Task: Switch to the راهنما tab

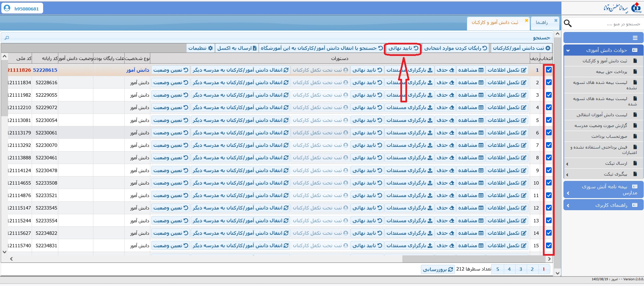Action: [542, 23]
